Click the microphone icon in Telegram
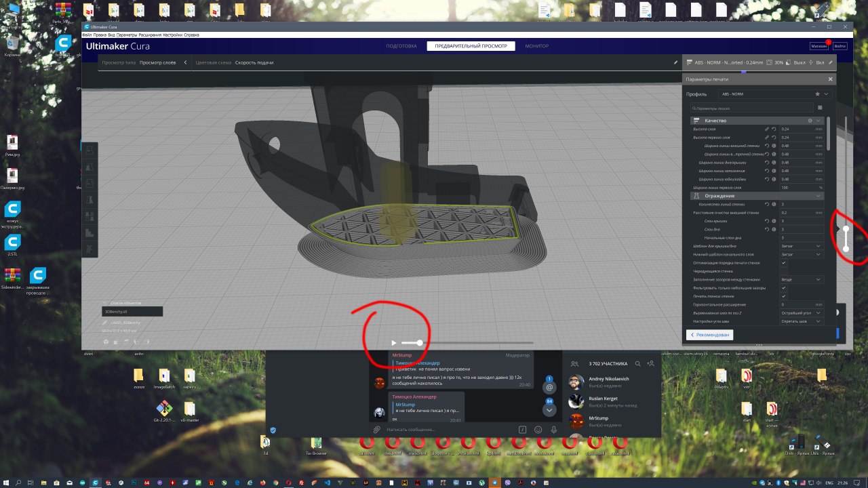 pyautogui.click(x=554, y=430)
